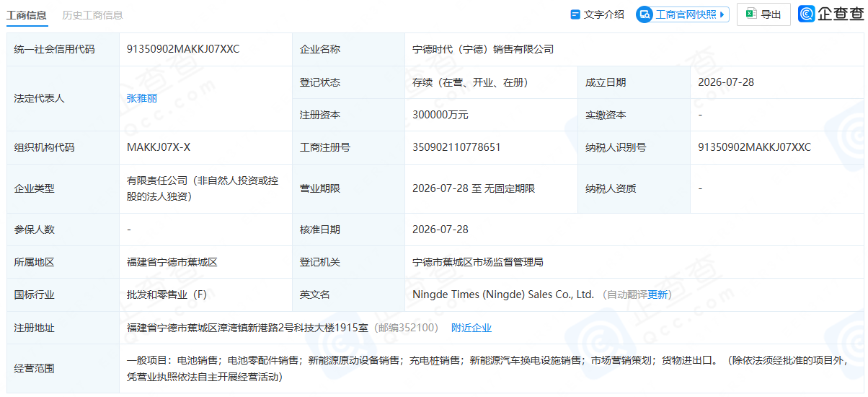The width and height of the screenshot is (868, 397).
Task: Select business term 2026-07-28 至 无固定期限
Action: click(474, 188)
